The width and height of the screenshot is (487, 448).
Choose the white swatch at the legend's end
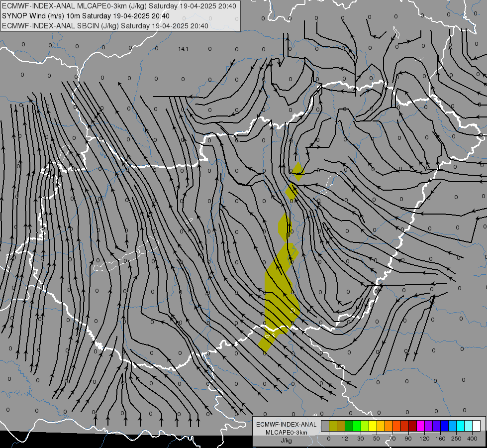(477, 426)
